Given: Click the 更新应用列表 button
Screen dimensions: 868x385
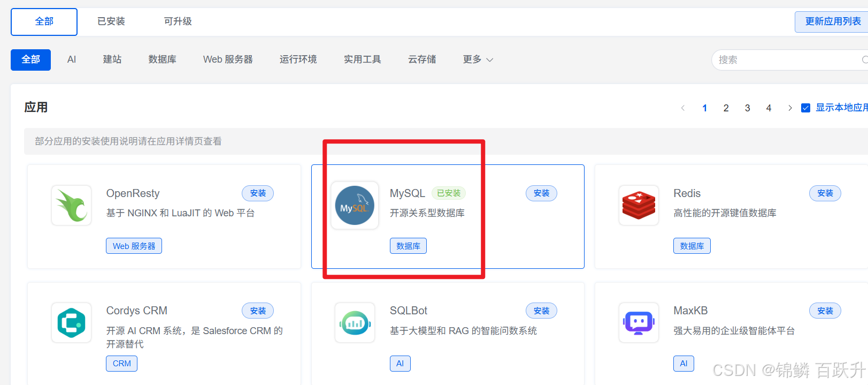Looking at the screenshot, I should click(832, 22).
